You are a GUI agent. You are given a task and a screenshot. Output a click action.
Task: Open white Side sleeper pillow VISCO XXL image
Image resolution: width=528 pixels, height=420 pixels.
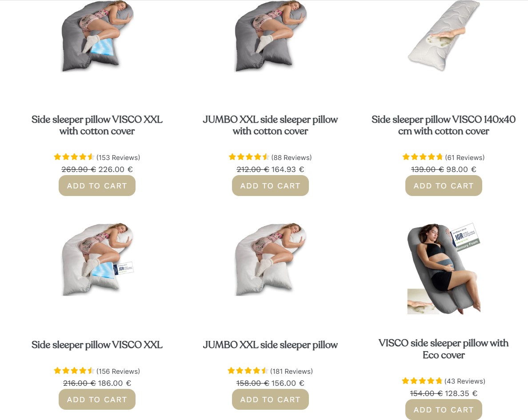coord(97,260)
